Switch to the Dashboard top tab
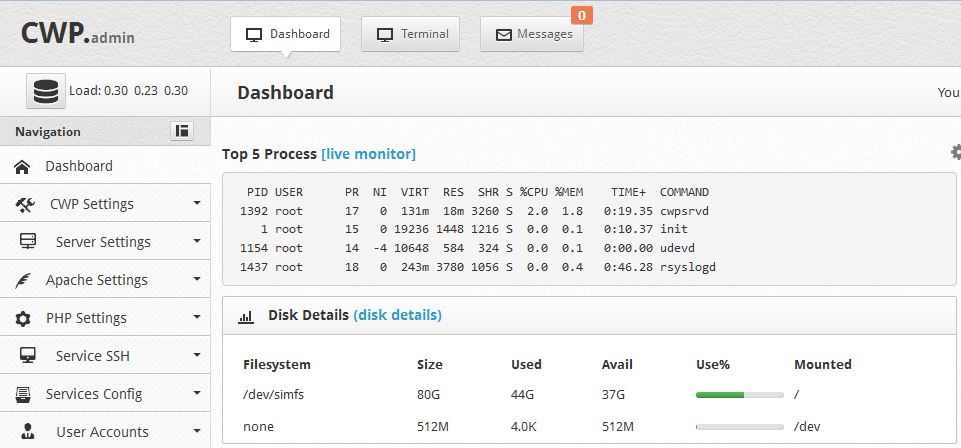The image size is (961, 448). tap(286, 34)
